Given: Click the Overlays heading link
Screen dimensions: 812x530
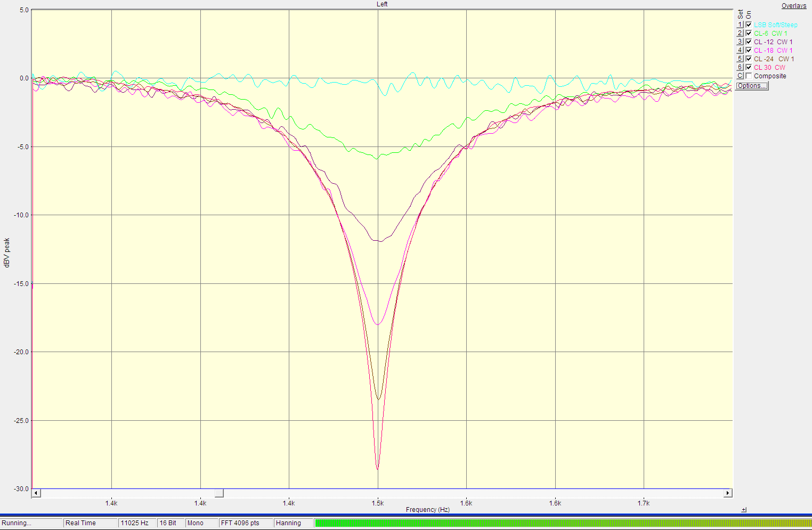Looking at the screenshot, I should pos(793,6).
